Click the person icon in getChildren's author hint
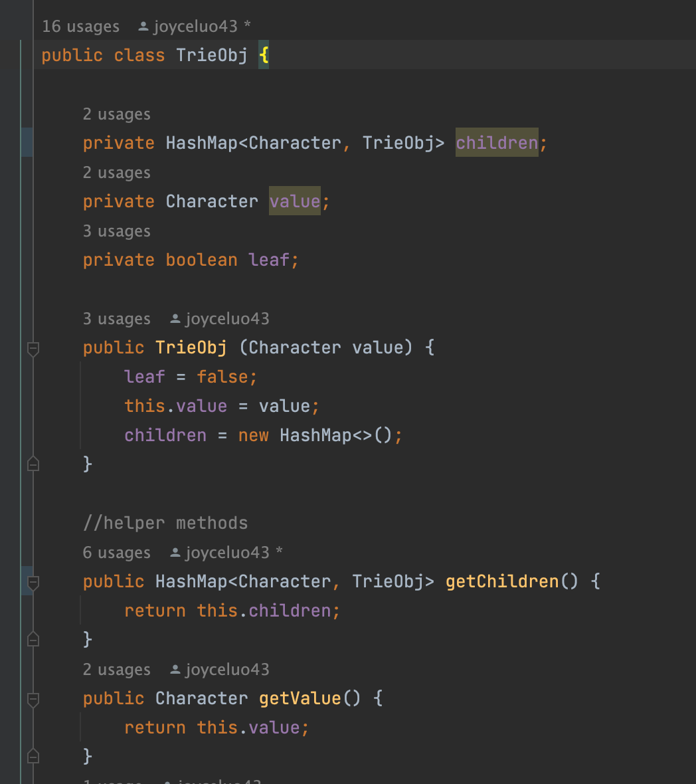Image resolution: width=696 pixels, height=784 pixels. pos(175,553)
